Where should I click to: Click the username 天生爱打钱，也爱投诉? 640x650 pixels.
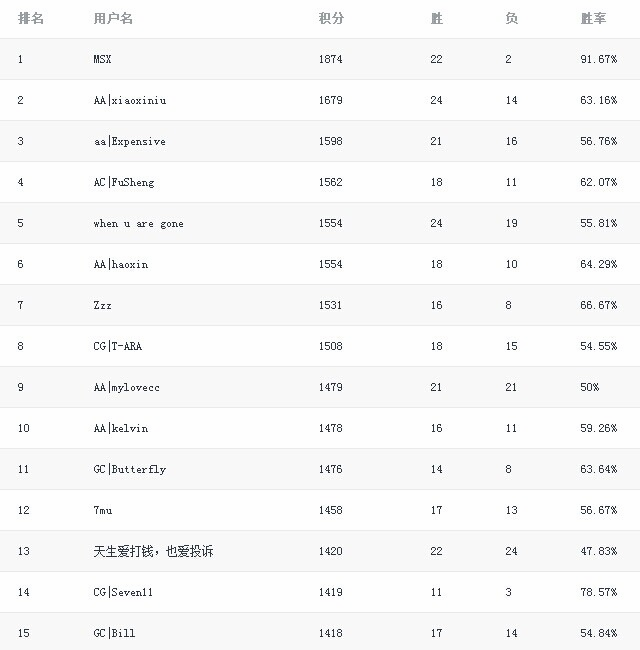click(x=153, y=551)
